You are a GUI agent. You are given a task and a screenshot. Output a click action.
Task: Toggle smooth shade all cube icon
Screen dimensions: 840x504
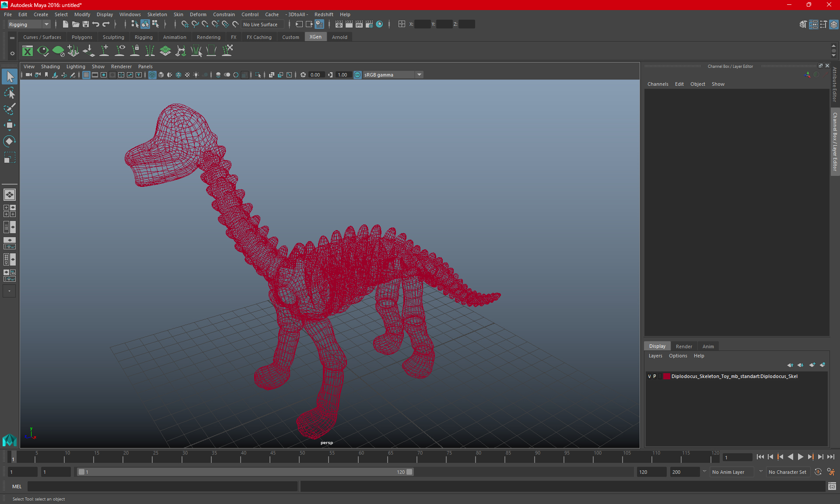point(161,75)
